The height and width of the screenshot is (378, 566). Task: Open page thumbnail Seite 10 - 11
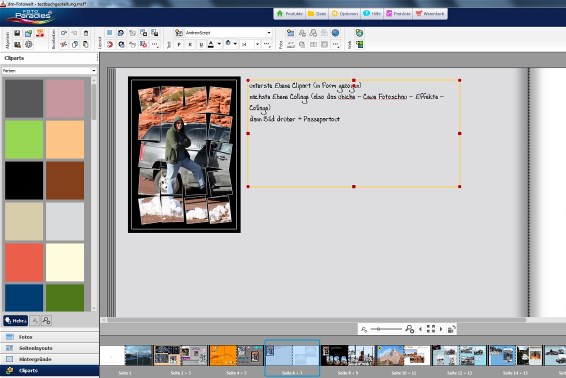tap(403, 356)
